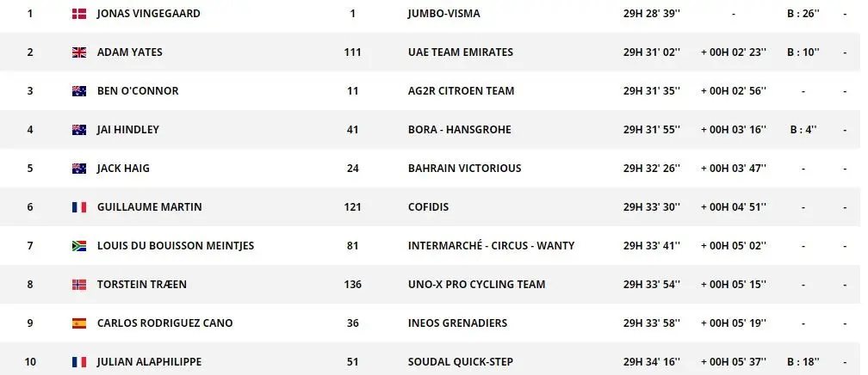Open the Jumbo-Visma team page
This screenshot has width=868, height=375.
pyautogui.click(x=443, y=14)
